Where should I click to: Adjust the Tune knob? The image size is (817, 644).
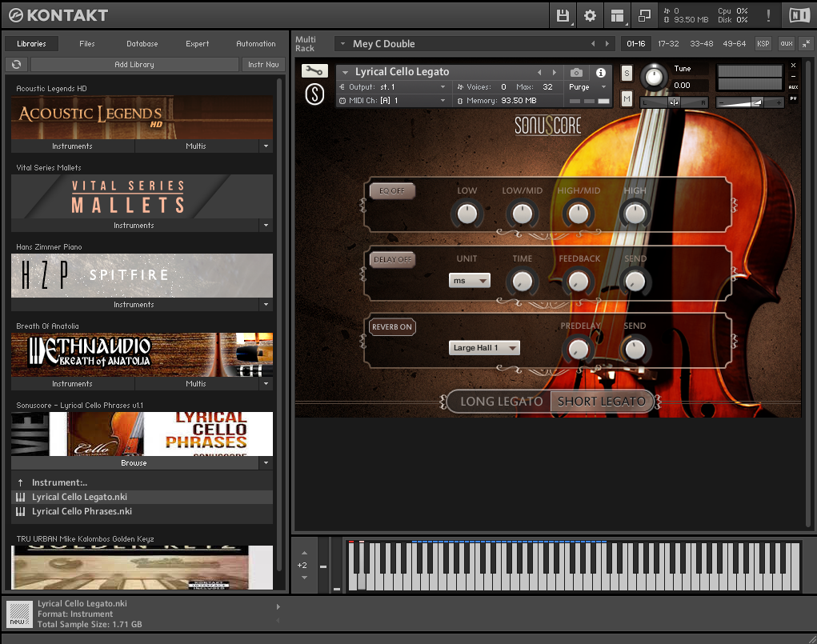coord(654,78)
